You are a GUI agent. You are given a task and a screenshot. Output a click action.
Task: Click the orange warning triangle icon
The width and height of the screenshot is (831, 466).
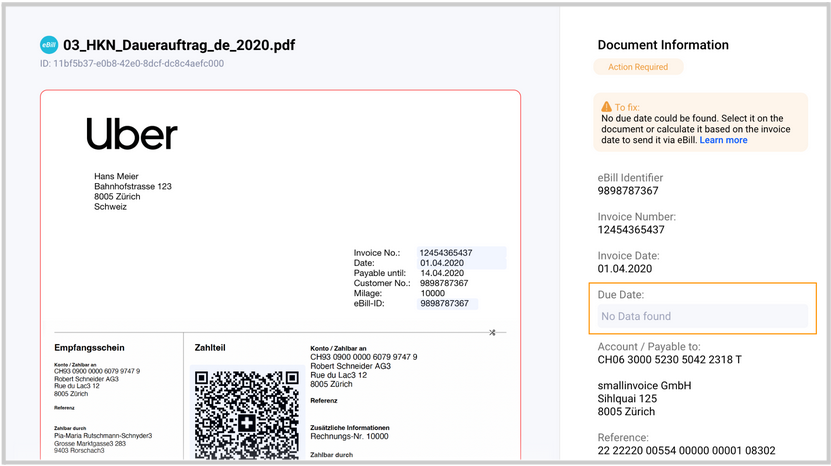(x=606, y=107)
